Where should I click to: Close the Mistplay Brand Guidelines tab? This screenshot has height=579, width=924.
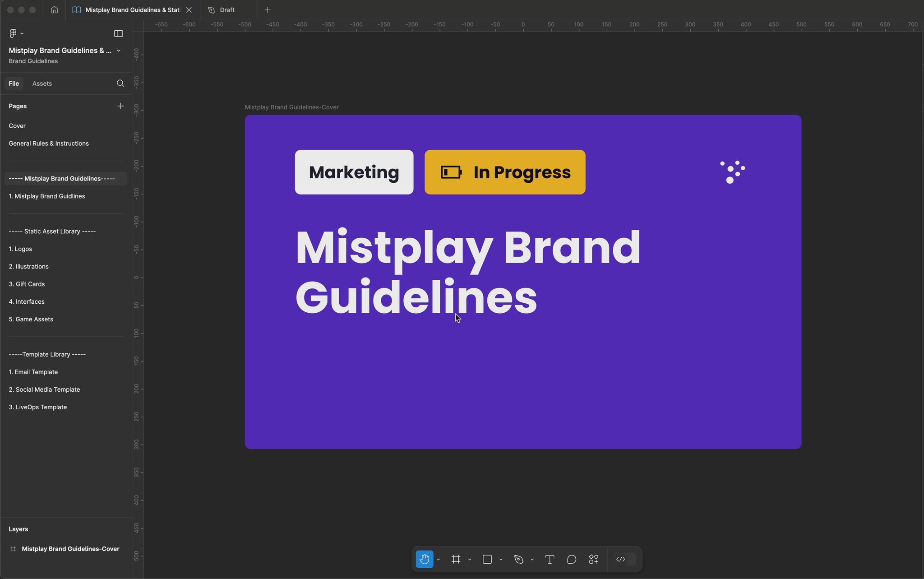[189, 10]
